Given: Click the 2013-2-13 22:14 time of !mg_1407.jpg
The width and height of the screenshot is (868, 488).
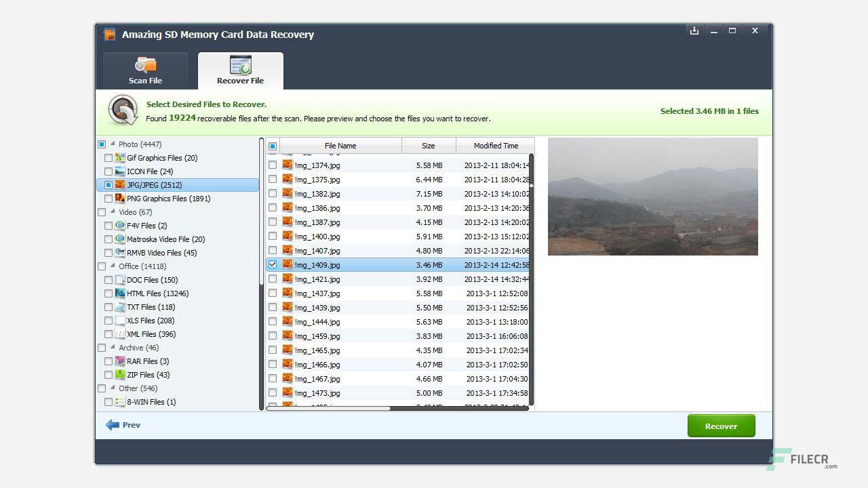Looking at the screenshot, I should pos(496,251).
